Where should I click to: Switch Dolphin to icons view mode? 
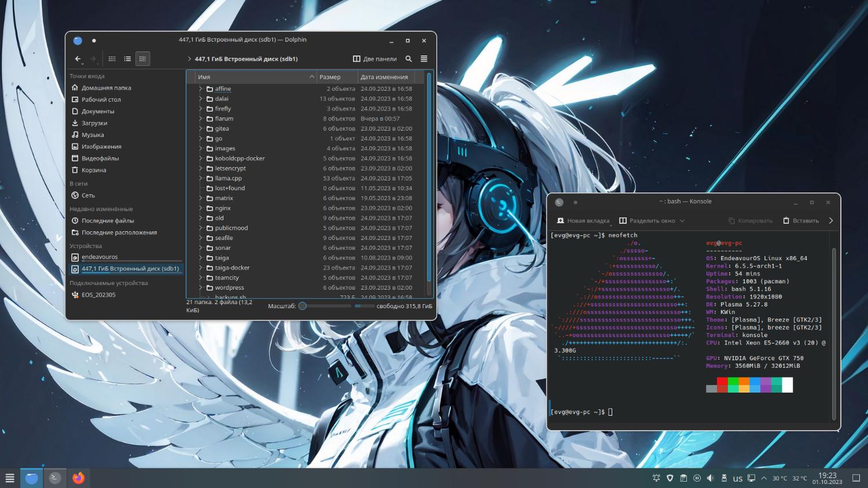click(112, 58)
